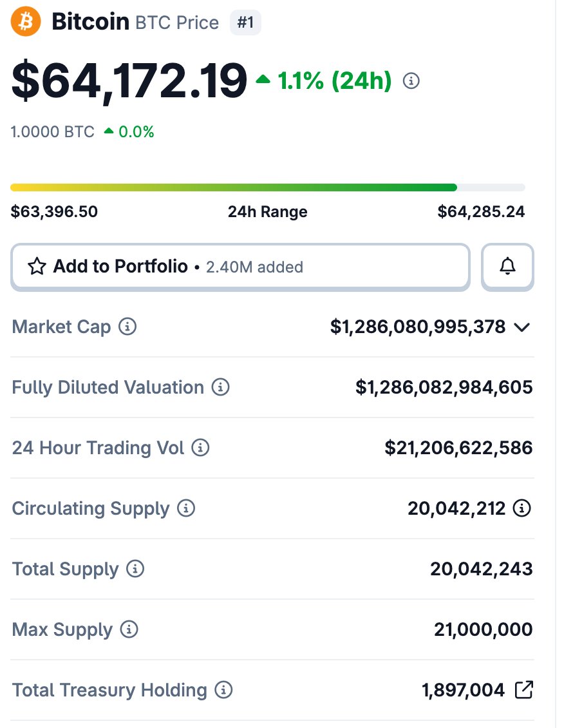
Task: Click the #1 rank badge
Action: tap(245, 23)
